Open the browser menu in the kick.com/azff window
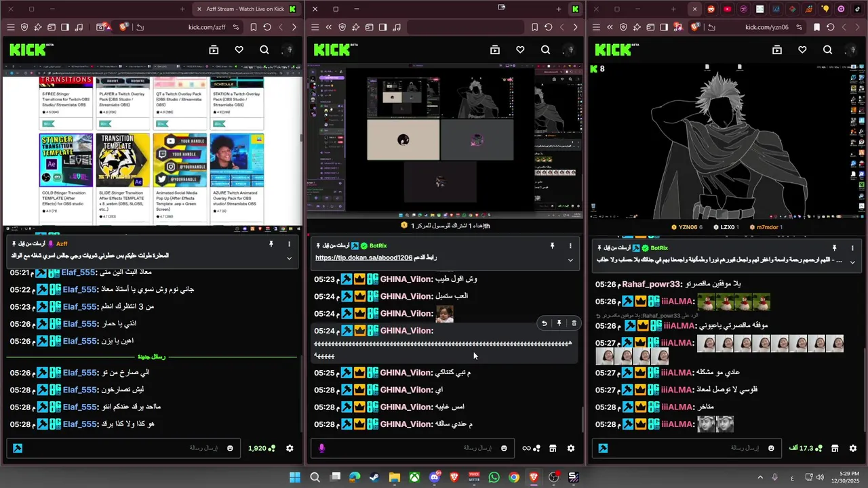 [x=10, y=27]
